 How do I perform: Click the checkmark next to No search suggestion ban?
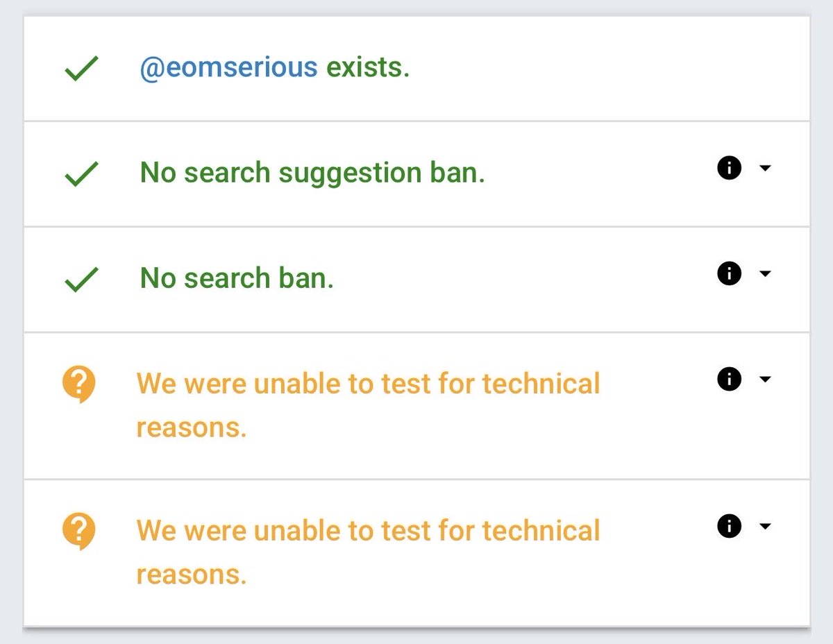(x=81, y=175)
